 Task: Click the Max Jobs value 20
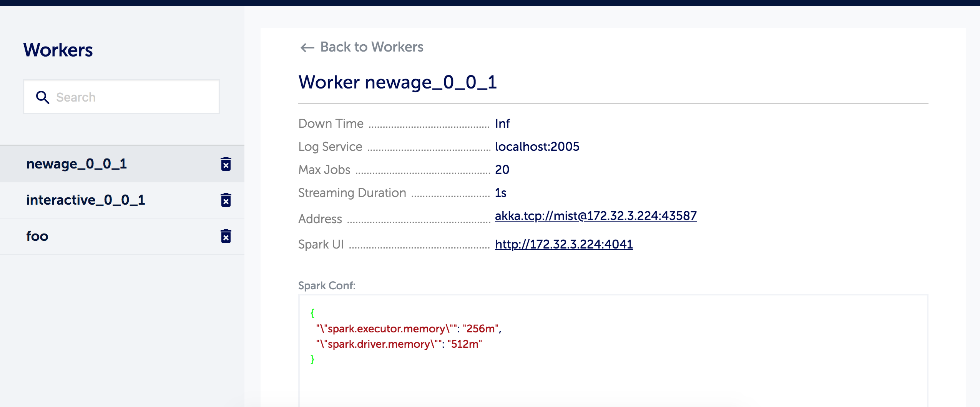pos(502,170)
